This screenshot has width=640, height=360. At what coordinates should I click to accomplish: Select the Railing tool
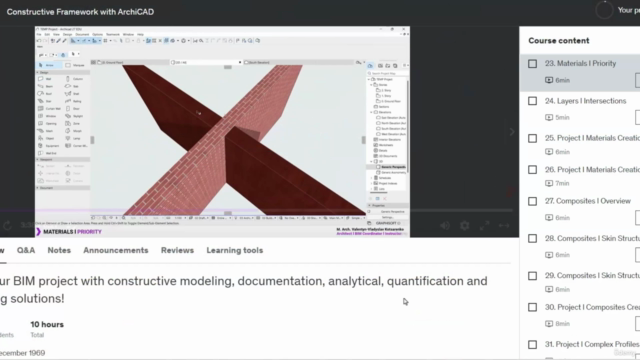click(74, 101)
